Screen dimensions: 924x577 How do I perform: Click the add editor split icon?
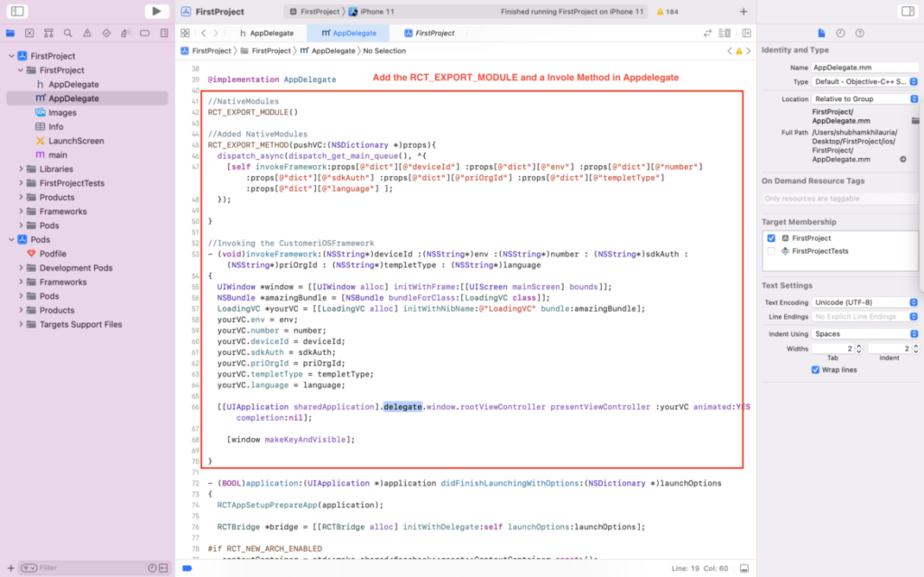[746, 33]
